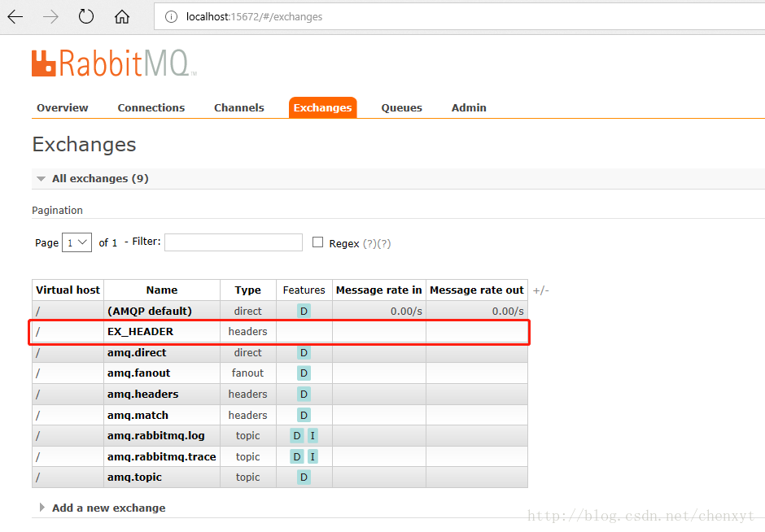This screenshot has width=765, height=532.
Task: Click the Pagination label
Action: (x=57, y=210)
